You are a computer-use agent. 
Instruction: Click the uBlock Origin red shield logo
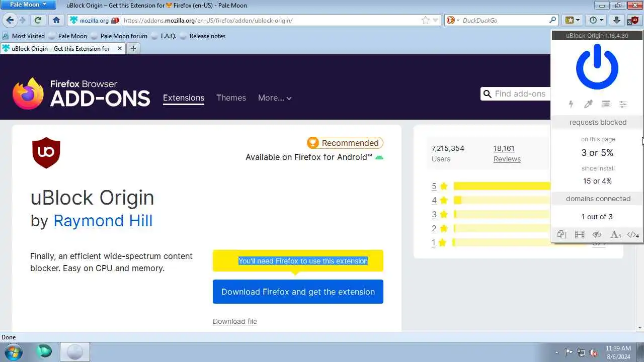tap(46, 152)
